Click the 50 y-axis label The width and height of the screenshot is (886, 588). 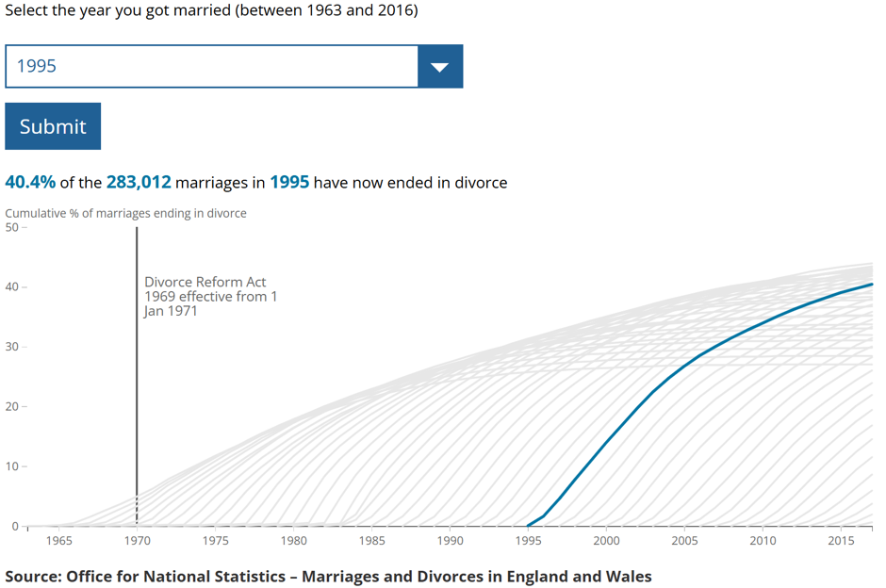[x=12, y=227]
